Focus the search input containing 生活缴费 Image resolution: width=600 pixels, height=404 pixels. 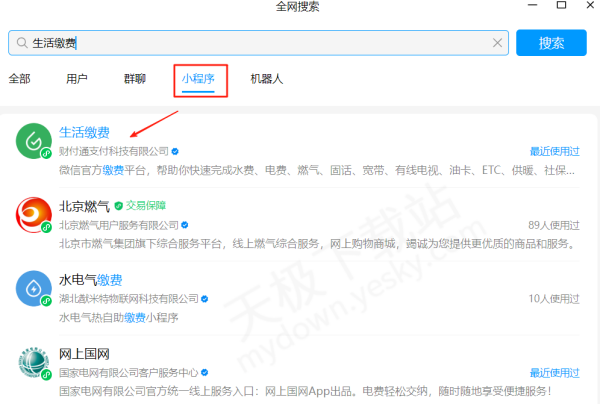tap(258, 43)
